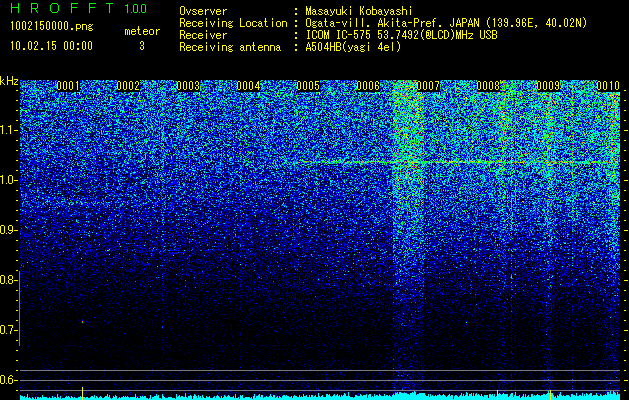The width and height of the screenshot is (629, 400).
Task: Click the 'Receiver' field label
Action: coord(203,35)
